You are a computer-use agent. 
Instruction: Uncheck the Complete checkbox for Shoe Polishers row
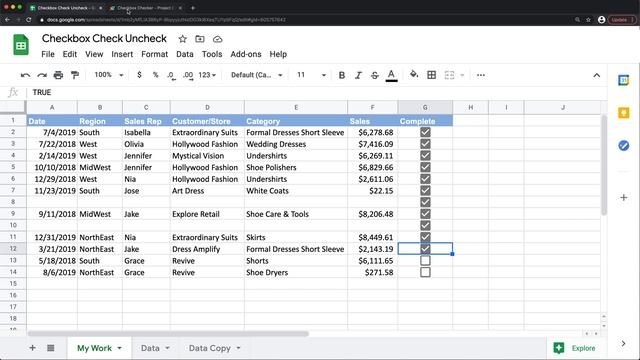click(425, 167)
